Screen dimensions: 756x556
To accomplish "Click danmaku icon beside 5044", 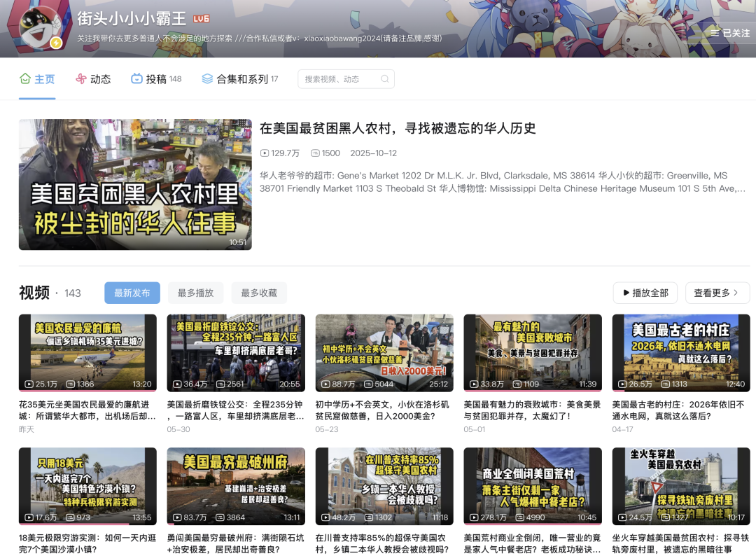I will pos(368,384).
